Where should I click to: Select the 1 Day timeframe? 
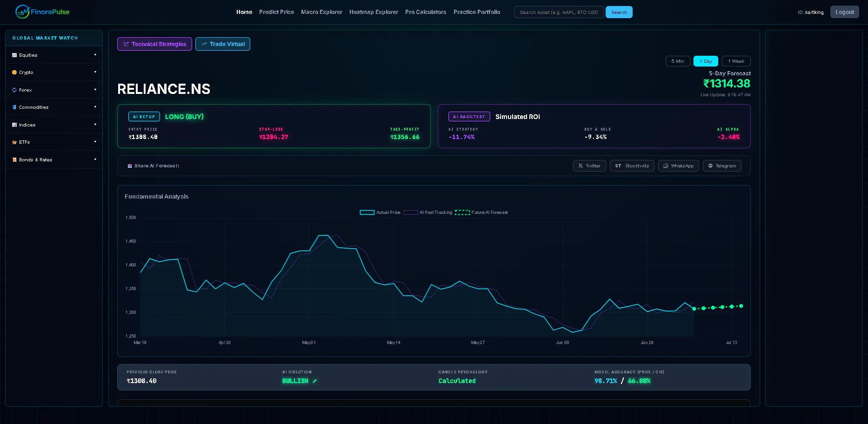[706, 61]
